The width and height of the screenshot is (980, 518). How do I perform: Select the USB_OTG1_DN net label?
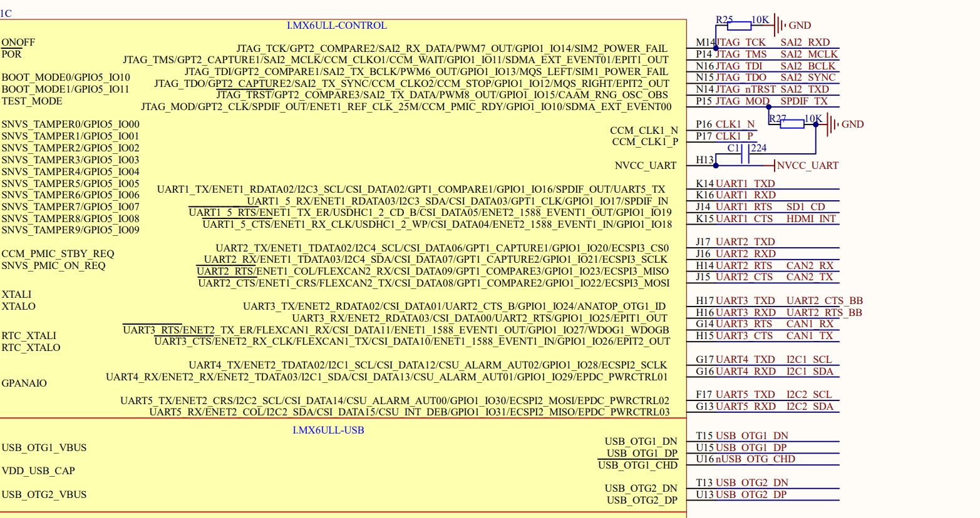click(x=752, y=435)
